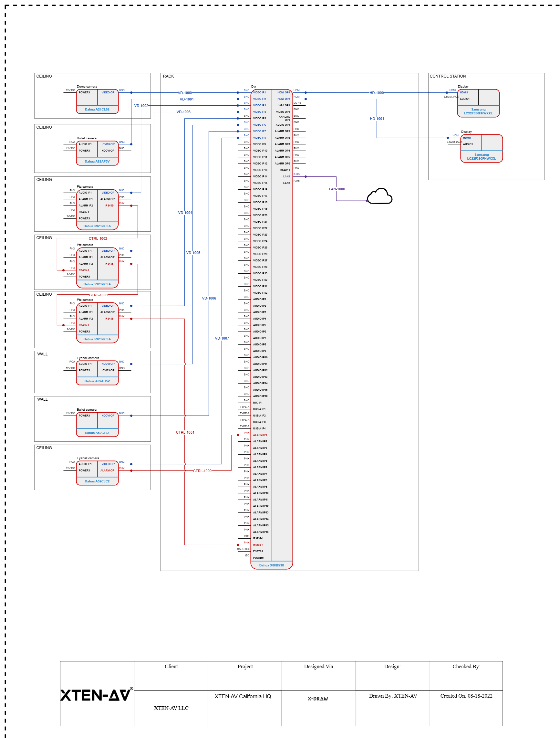This screenshot has width=560, height=738.
Task: Select the RACK zone label
Action: pyautogui.click(x=168, y=76)
